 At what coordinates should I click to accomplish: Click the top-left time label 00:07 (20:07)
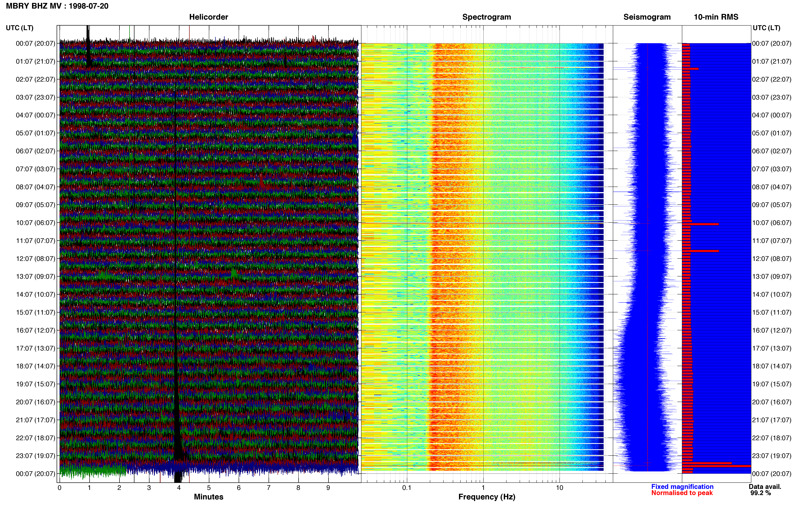click(x=35, y=43)
